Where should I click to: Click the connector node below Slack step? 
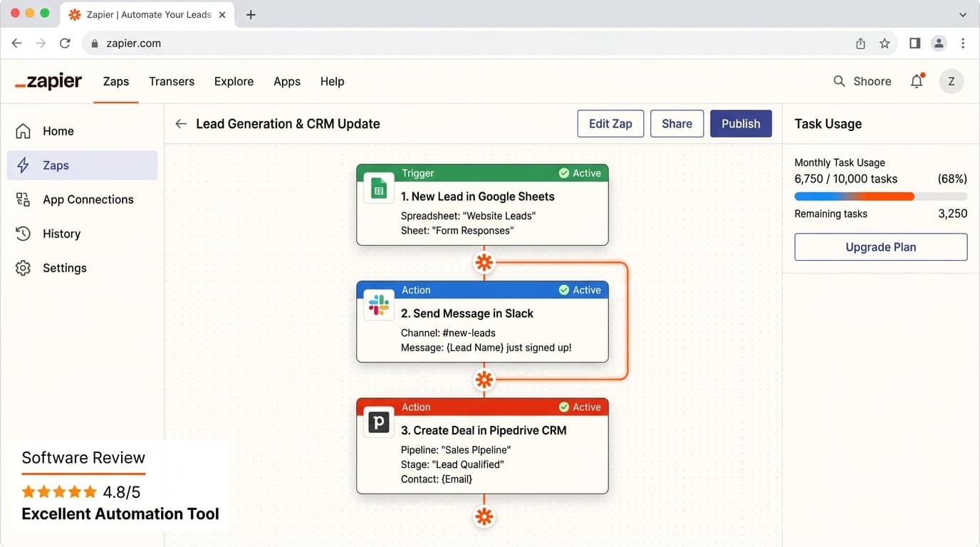pyautogui.click(x=484, y=380)
